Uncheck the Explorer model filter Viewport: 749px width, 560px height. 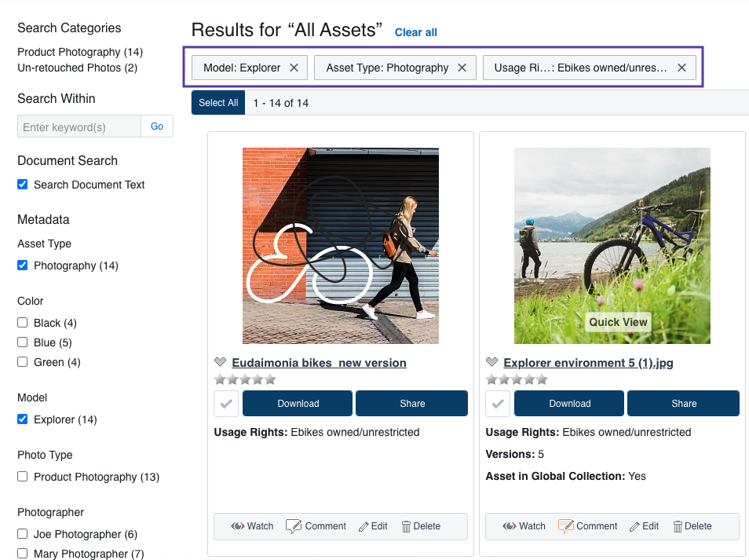click(x=23, y=419)
